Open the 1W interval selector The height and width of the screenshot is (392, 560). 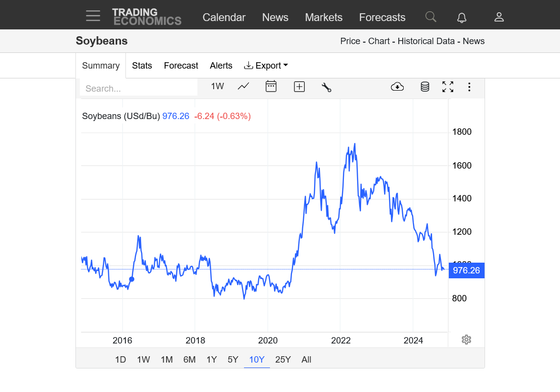pyautogui.click(x=218, y=86)
